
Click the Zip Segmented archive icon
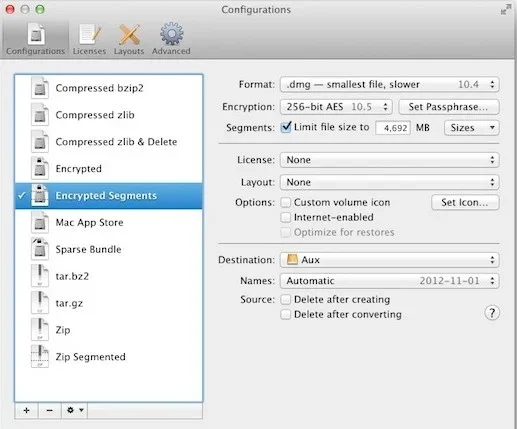click(40, 357)
